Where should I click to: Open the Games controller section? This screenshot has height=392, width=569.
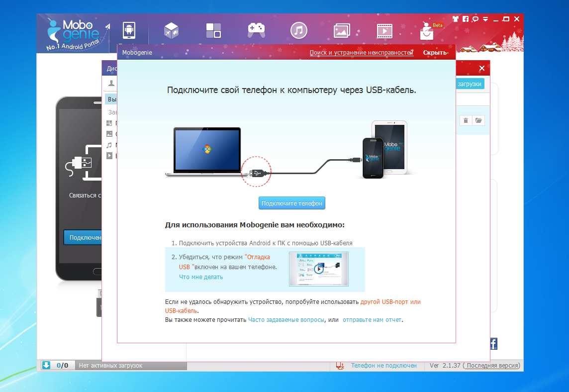(256, 30)
